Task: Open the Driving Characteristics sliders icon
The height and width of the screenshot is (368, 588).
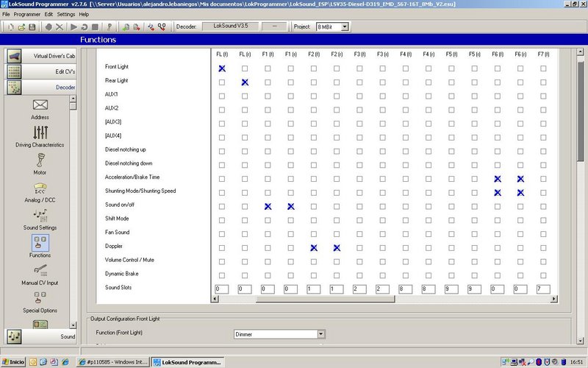Action: pos(40,132)
